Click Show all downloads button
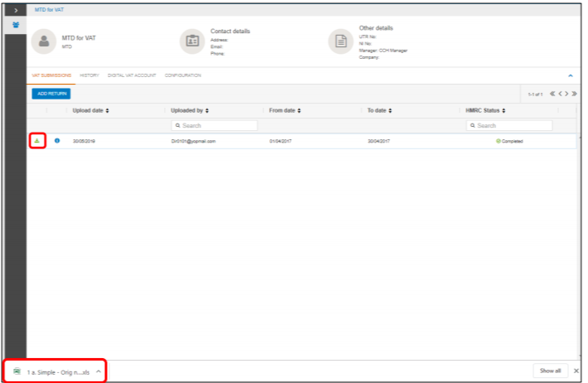Screen dimensions: 588x383 click(x=551, y=371)
